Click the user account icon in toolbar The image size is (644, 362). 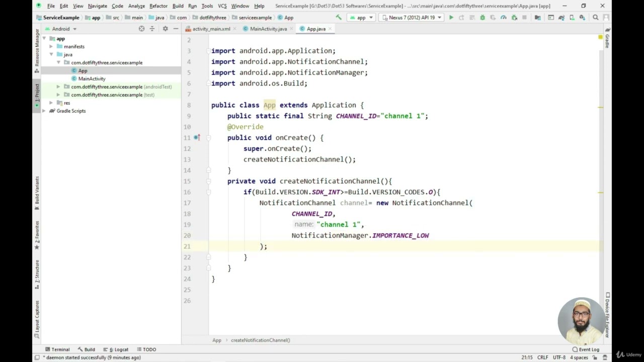606,18
